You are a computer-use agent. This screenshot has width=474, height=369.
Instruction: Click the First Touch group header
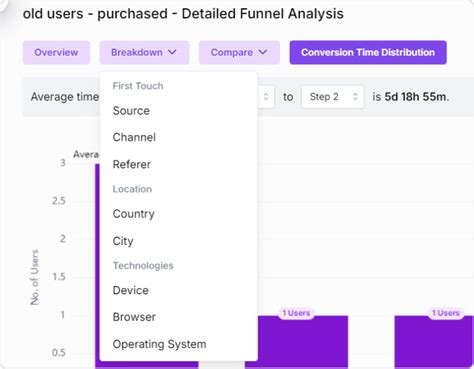tap(138, 86)
